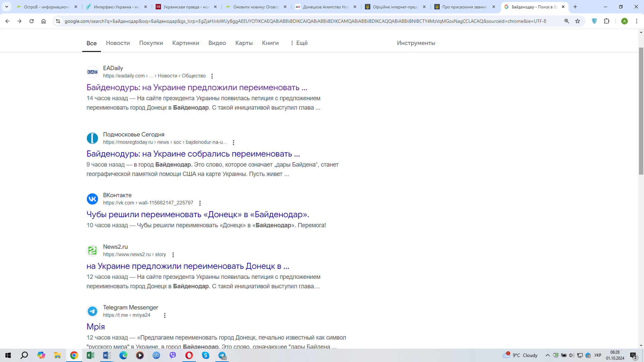This screenshot has width=644, height=362.
Task: Open the Инструменты search tools
Action: tap(416, 43)
